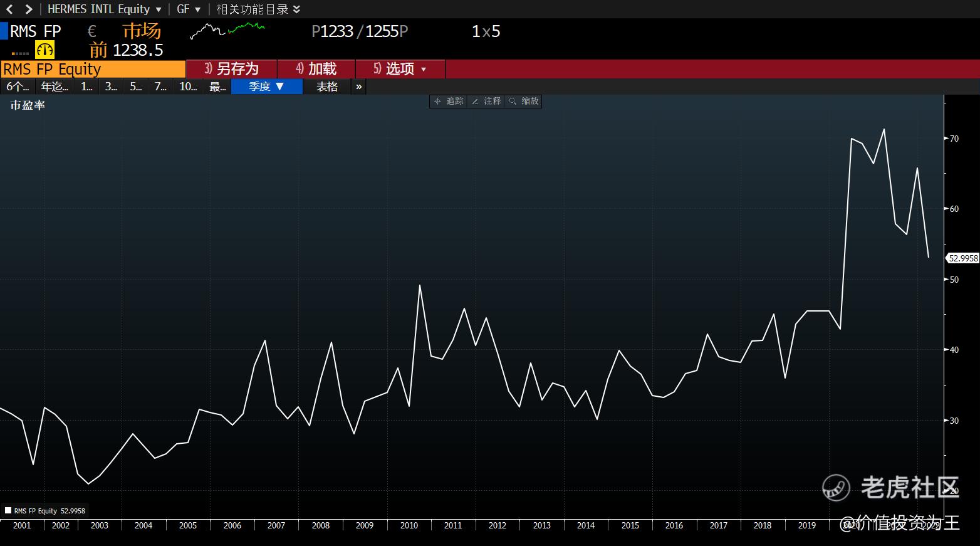Click the white RMS FP Equity legend swatch
The height and width of the screenshot is (546, 980).
click(8, 510)
